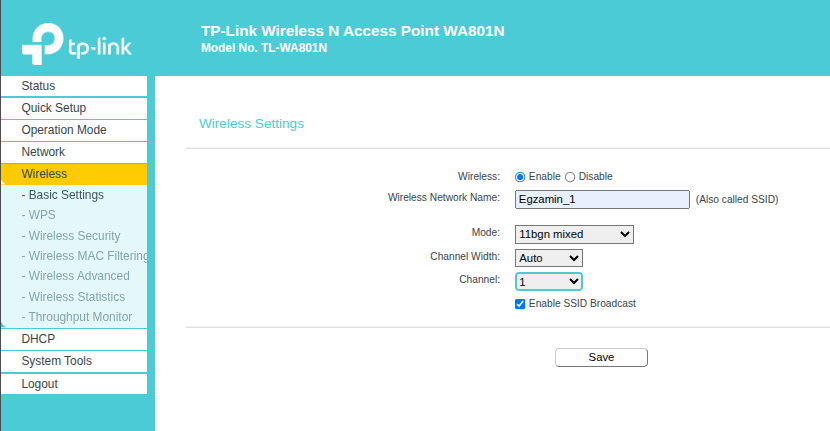Open the Network menu section
The image size is (830, 431).
click(74, 152)
